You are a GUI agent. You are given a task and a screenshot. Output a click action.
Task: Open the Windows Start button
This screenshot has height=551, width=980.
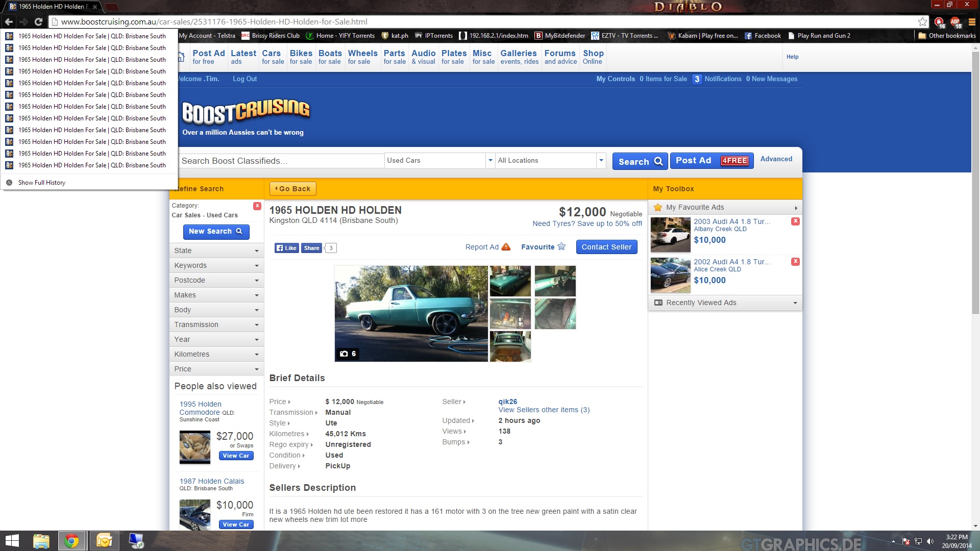(x=12, y=541)
